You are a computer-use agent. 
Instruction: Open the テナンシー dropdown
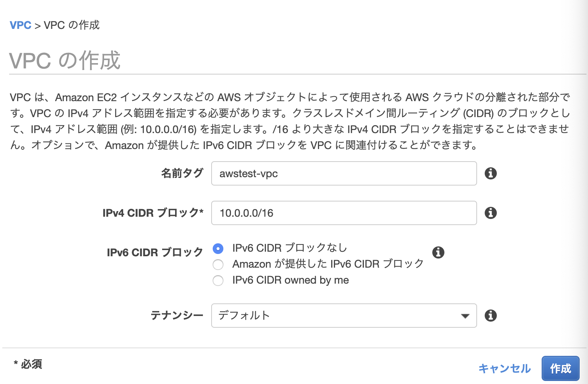pyautogui.click(x=343, y=316)
